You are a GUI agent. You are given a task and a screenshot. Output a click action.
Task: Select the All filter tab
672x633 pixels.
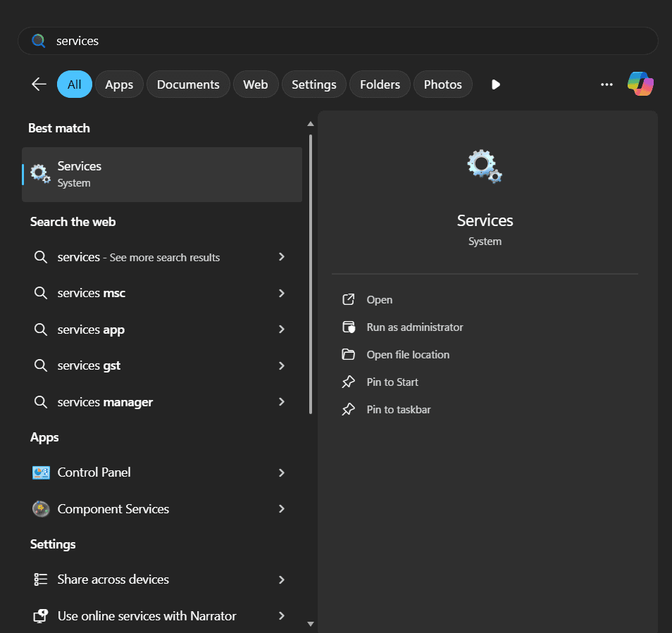coord(74,84)
